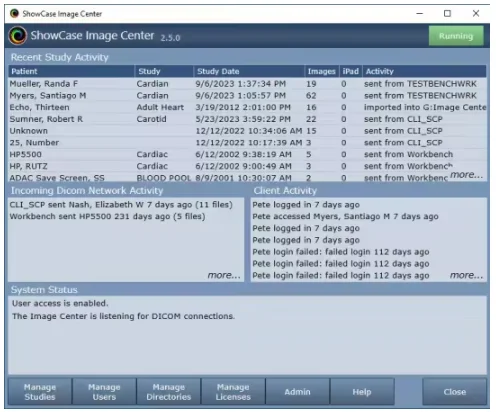Select patient row Echo, Thirteen
The height and width of the screenshot is (412, 498).
pyautogui.click(x=247, y=107)
